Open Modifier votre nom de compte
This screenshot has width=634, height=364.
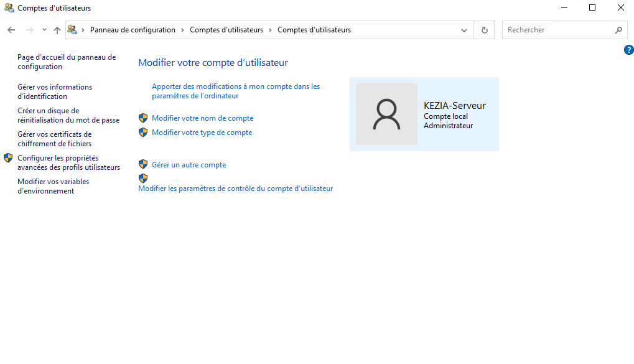[202, 118]
